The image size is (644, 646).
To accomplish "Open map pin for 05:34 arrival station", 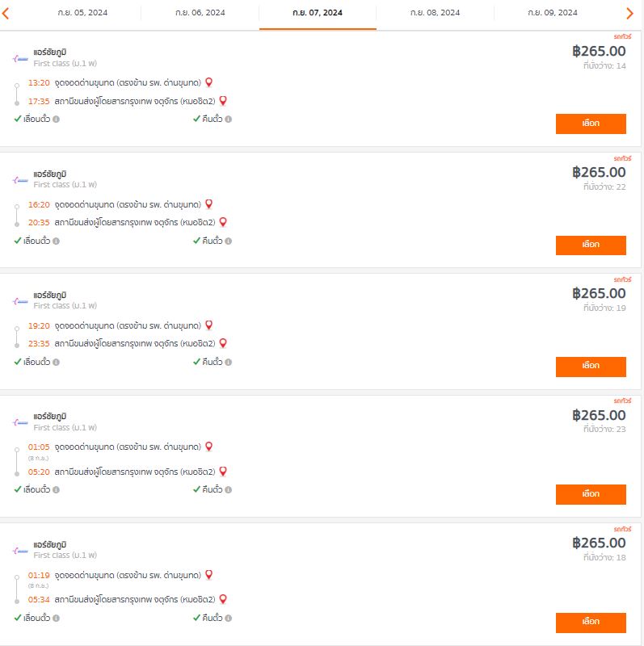I will click(223, 599).
